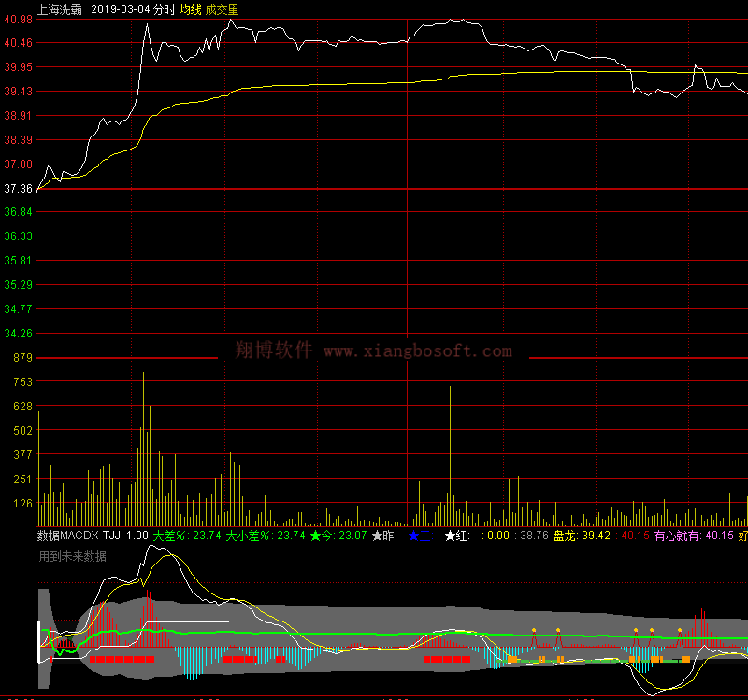Click the 盘龙: 39.42 indicator value

pos(582,536)
